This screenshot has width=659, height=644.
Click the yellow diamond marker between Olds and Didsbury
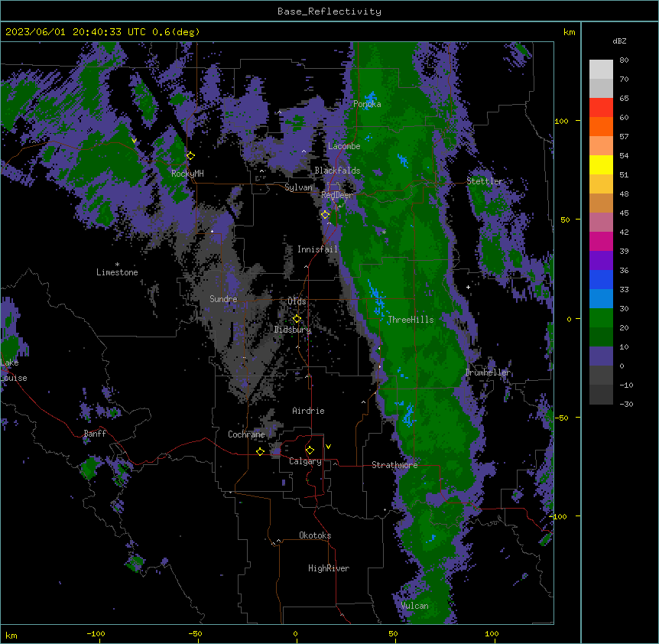[297, 319]
